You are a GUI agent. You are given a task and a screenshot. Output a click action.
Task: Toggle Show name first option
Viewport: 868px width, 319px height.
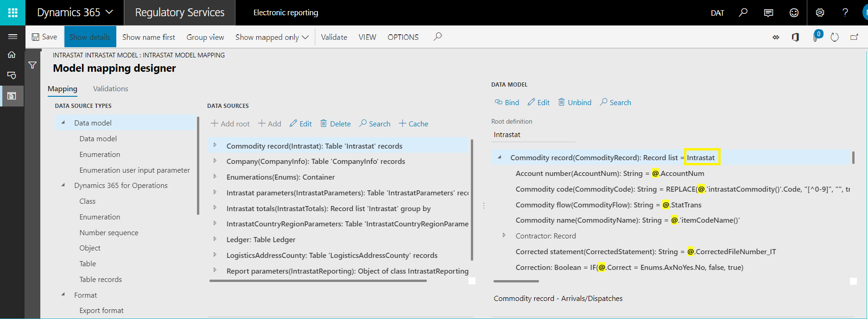click(149, 37)
